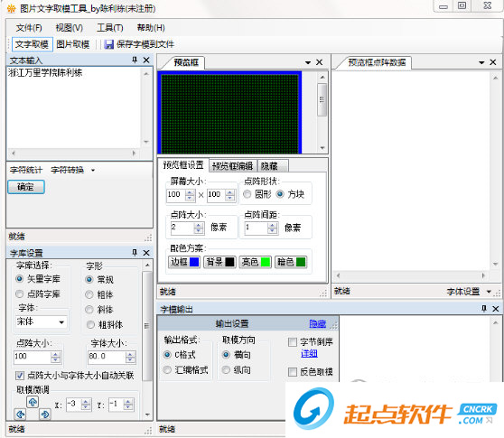Increase first 屏幕大小 value stepper
This screenshot has height=438, width=504.
tap(191, 192)
